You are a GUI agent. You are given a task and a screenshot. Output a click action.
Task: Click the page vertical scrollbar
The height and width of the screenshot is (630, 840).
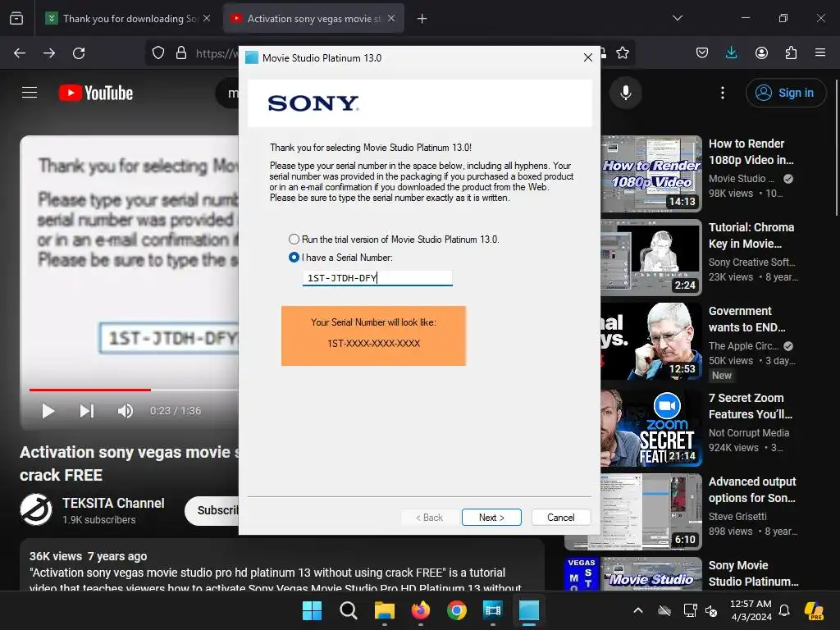pos(836,148)
